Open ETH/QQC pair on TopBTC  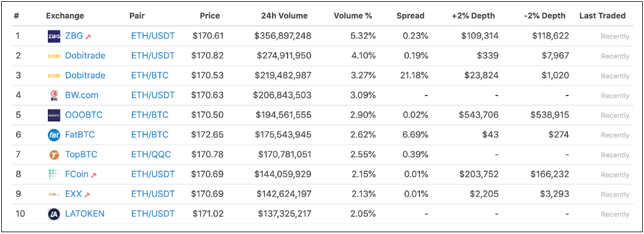[x=151, y=155]
